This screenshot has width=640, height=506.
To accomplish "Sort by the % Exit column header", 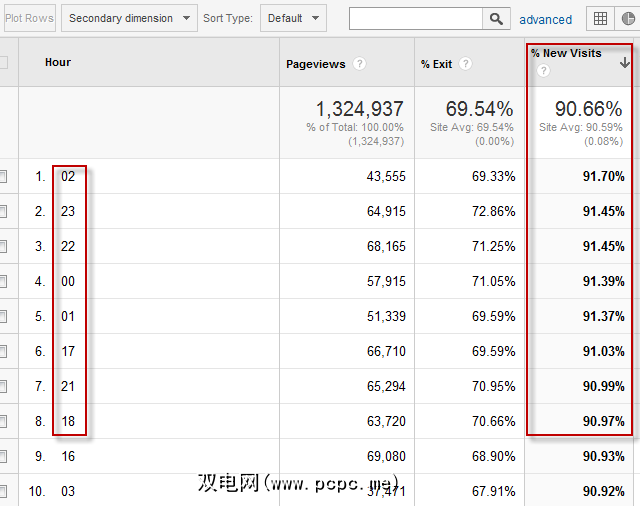I will [436, 64].
